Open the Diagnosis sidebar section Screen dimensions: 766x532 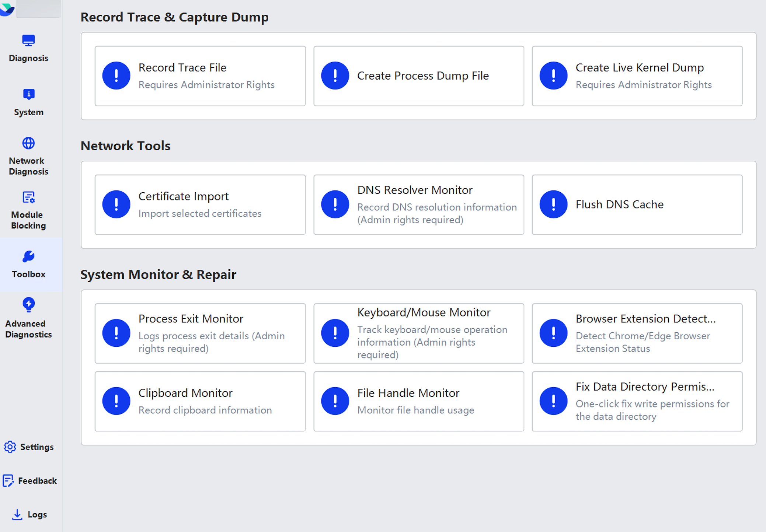[x=28, y=49]
